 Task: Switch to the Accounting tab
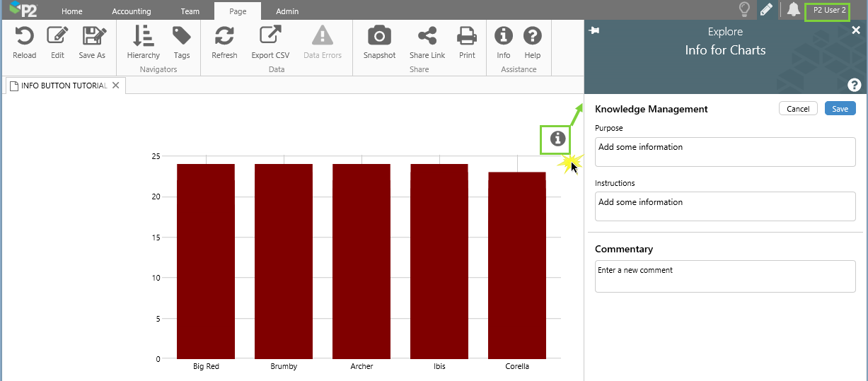tap(132, 11)
